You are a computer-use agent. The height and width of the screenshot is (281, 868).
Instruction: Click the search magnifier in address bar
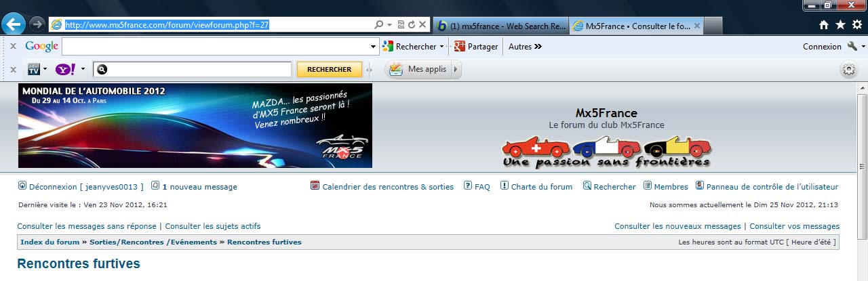pos(379,24)
